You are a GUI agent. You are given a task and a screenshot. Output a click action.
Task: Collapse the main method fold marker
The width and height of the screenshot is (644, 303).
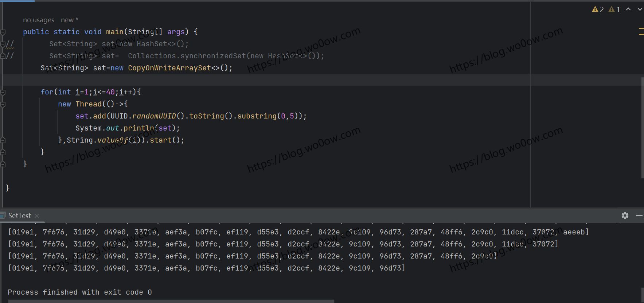[x=3, y=32]
